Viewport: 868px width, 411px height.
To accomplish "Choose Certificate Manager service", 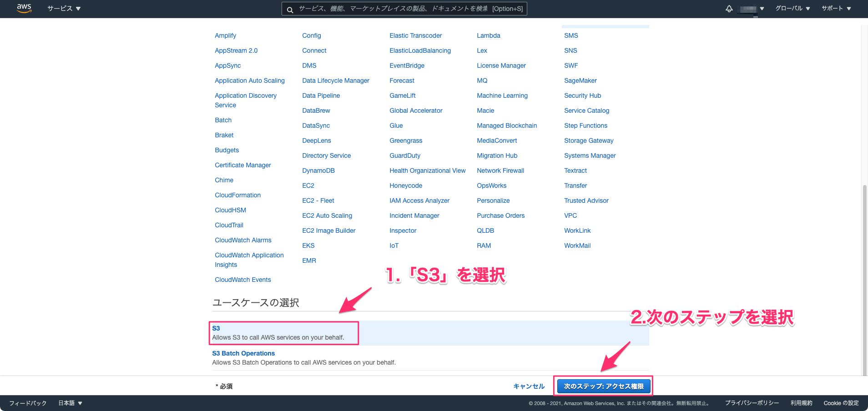I will [x=242, y=165].
